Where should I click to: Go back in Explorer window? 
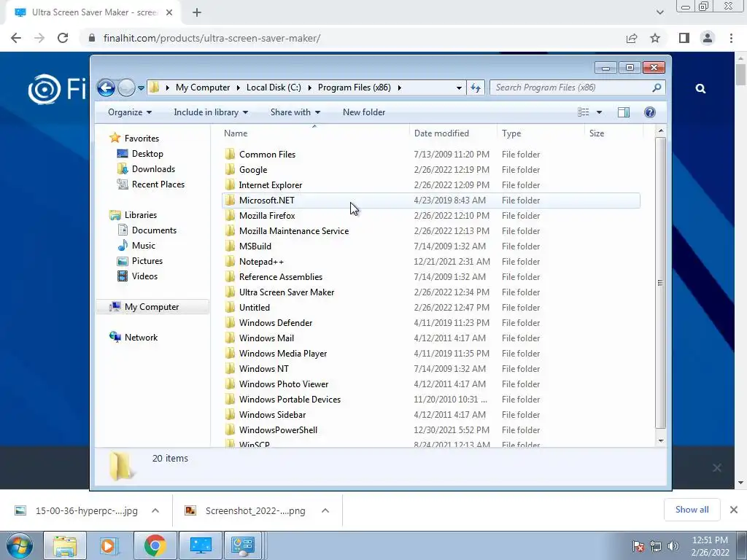pos(106,87)
